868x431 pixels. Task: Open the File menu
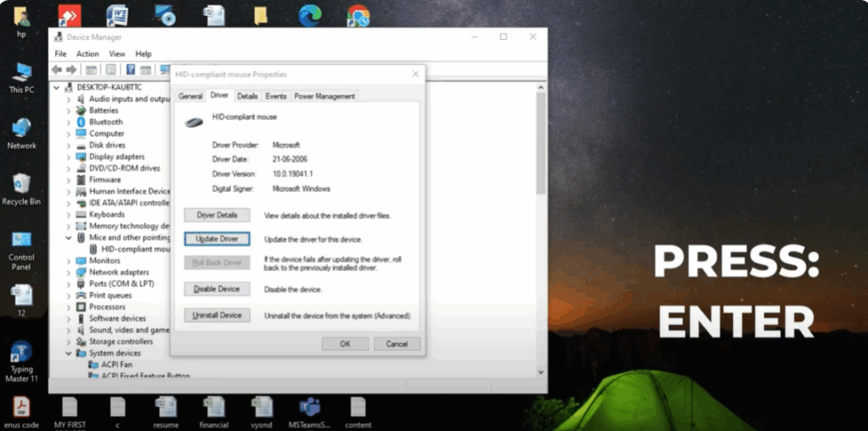tap(60, 53)
